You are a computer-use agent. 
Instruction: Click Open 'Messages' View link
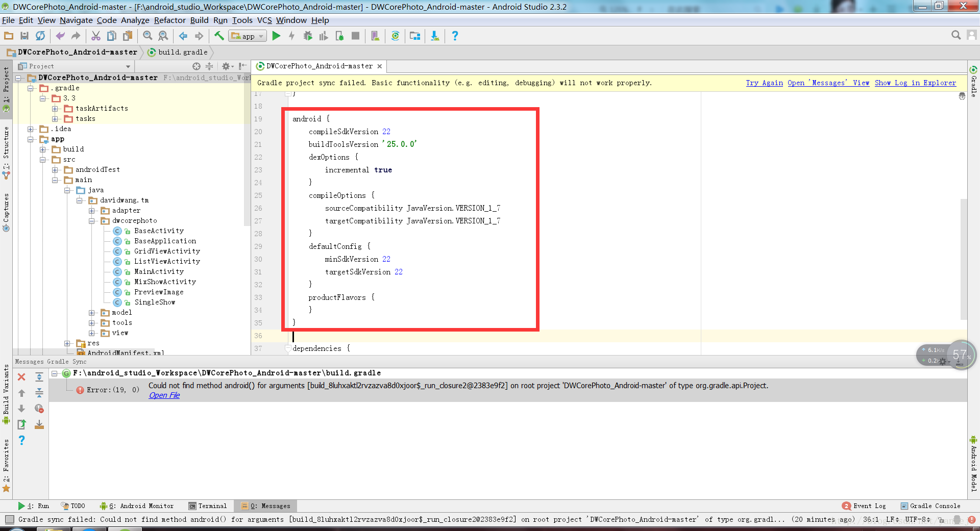click(x=828, y=83)
